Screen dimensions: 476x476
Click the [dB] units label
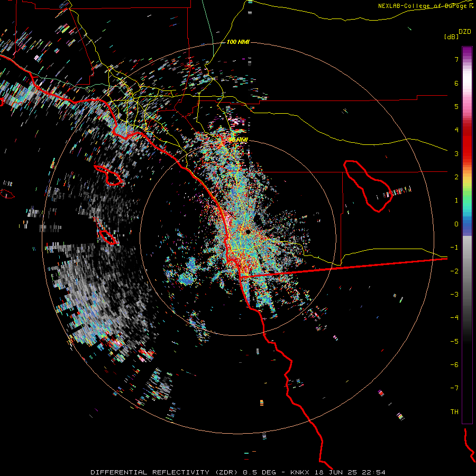452,36
